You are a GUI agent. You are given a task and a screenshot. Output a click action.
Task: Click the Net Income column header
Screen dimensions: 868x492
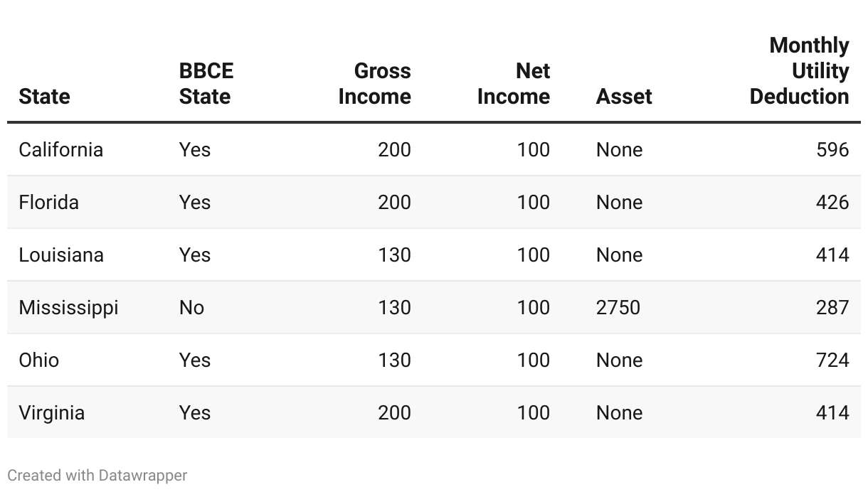pyautogui.click(x=514, y=84)
